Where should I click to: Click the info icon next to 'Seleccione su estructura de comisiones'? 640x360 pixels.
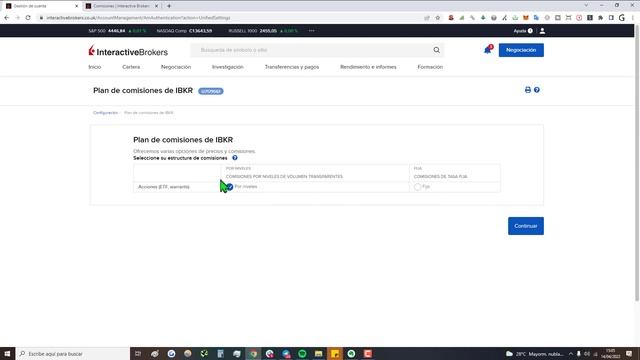point(235,158)
